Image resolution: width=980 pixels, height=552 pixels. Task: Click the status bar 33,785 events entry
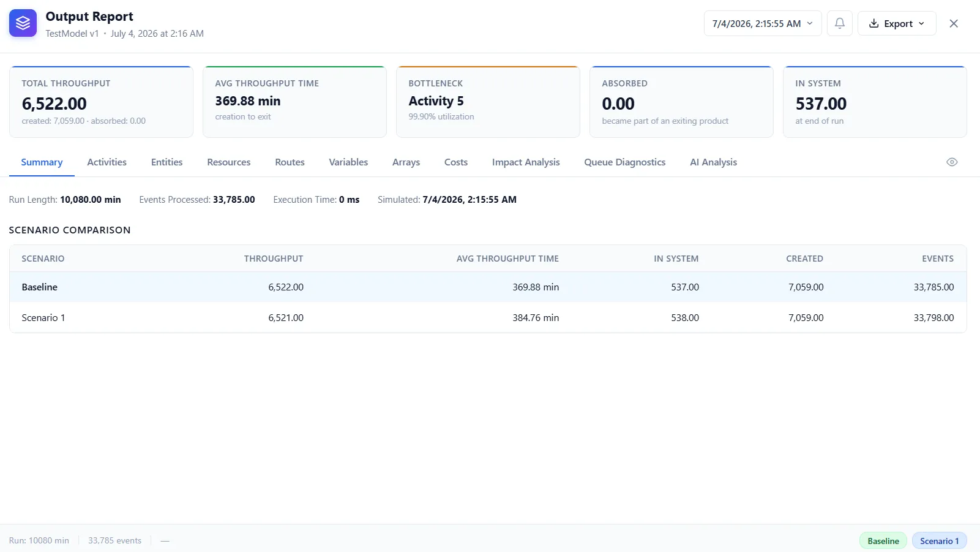[114, 540]
